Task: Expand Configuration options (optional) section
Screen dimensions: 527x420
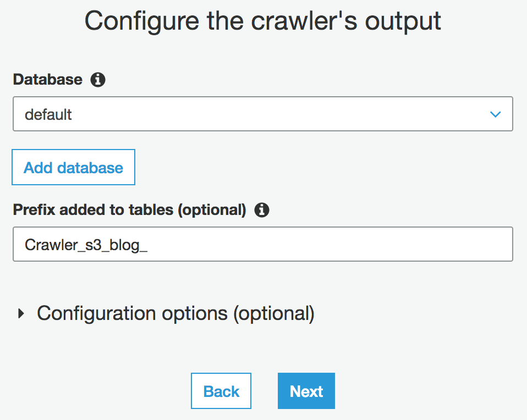Action: point(175,313)
